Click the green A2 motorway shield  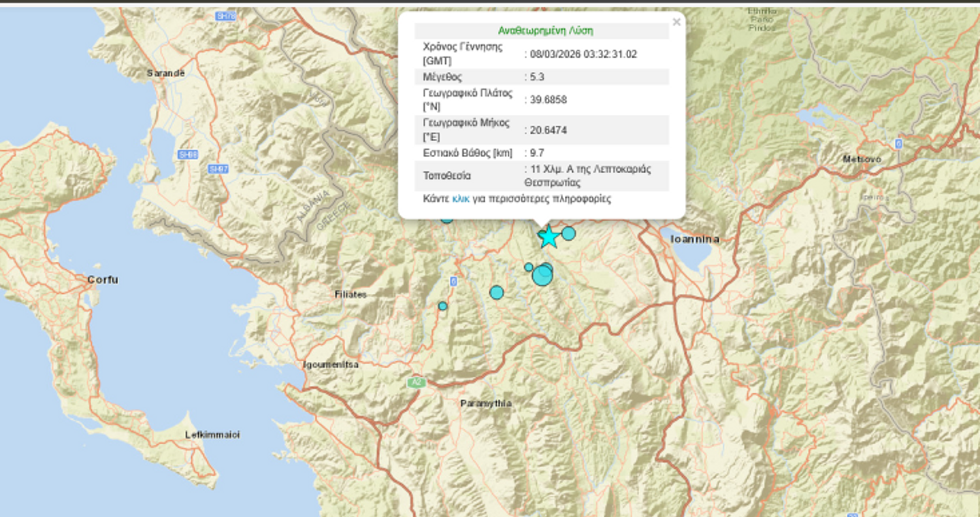pyautogui.click(x=416, y=383)
